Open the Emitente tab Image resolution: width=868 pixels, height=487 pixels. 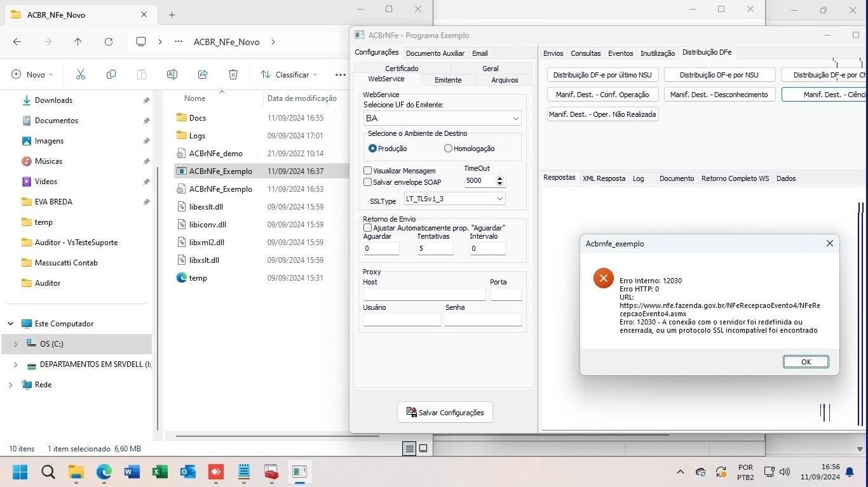click(x=448, y=80)
